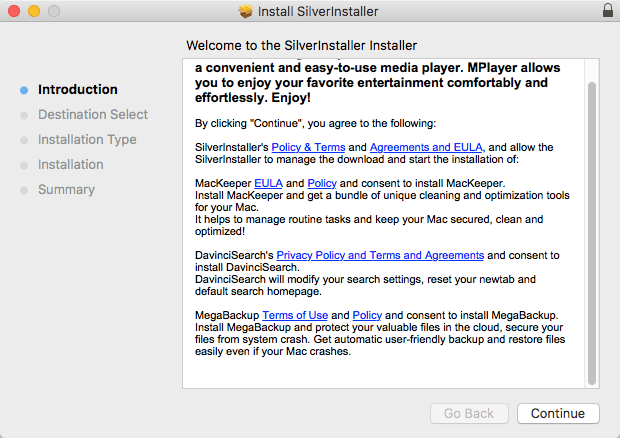Screen dimensions: 620x438
Task: Select the Destination Select step
Action: pos(92,114)
